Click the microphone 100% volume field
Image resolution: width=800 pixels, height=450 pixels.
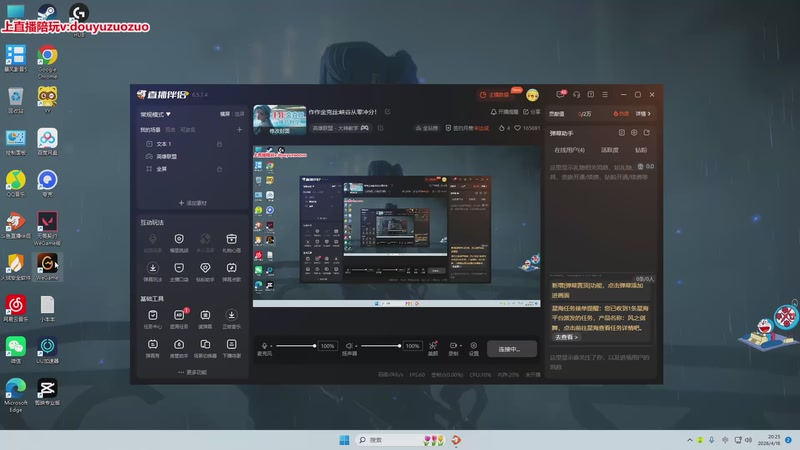(x=328, y=346)
